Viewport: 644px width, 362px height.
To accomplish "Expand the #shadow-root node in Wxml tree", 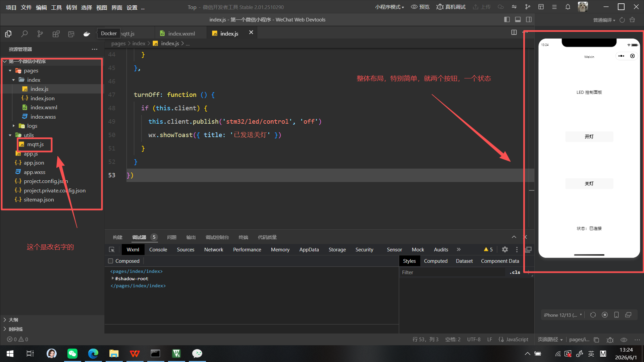I will coord(113,279).
